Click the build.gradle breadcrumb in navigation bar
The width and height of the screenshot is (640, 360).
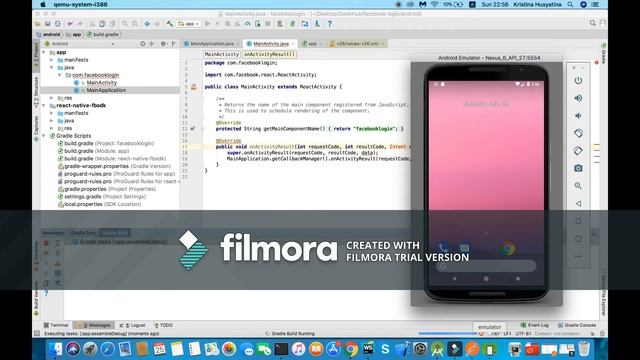coord(103,35)
